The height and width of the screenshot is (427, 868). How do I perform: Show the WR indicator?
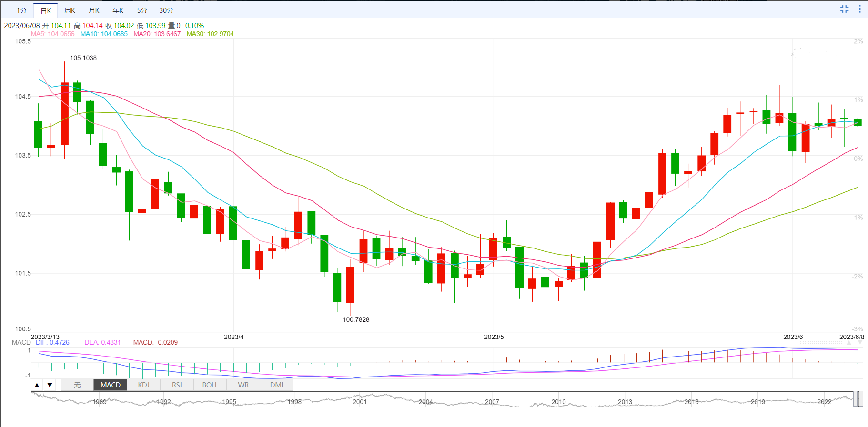point(243,385)
